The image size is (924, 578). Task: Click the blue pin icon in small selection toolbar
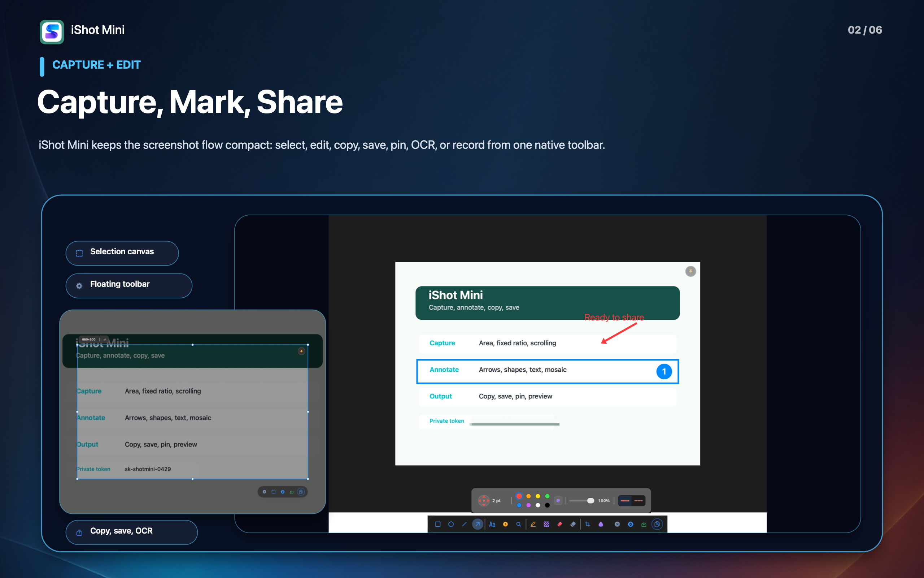(283, 492)
